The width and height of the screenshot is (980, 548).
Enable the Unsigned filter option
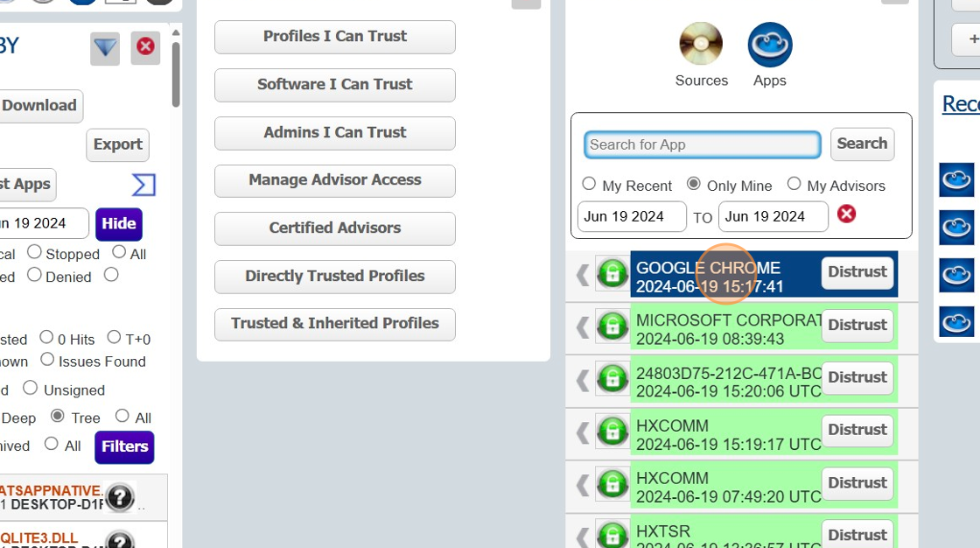(31, 387)
